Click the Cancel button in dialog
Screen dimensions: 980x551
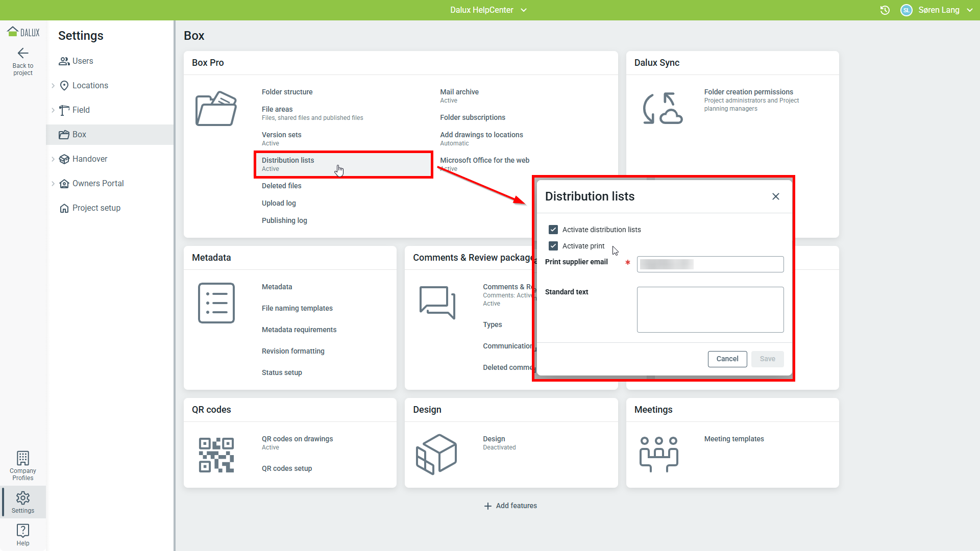pyautogui.click(x=727, y=359)
